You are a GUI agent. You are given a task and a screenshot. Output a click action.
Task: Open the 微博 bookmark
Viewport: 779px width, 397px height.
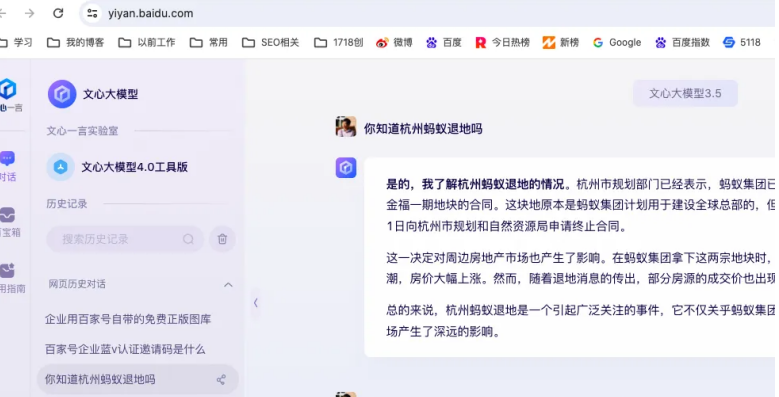pyautogui.click(x=394, y=43)
